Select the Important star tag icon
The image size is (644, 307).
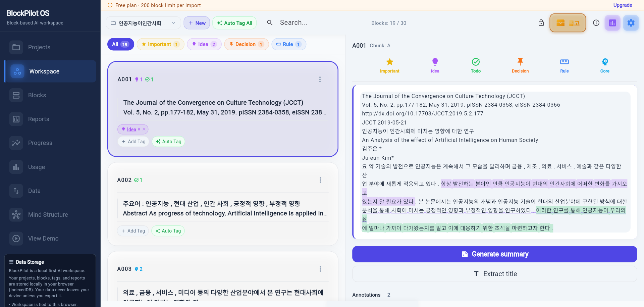389,65
